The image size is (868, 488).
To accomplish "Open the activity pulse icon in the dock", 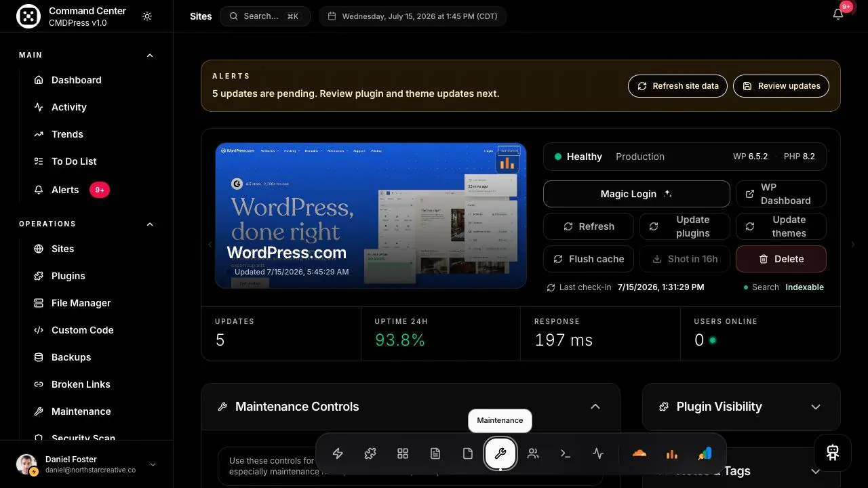I will [x=598, y=453].
